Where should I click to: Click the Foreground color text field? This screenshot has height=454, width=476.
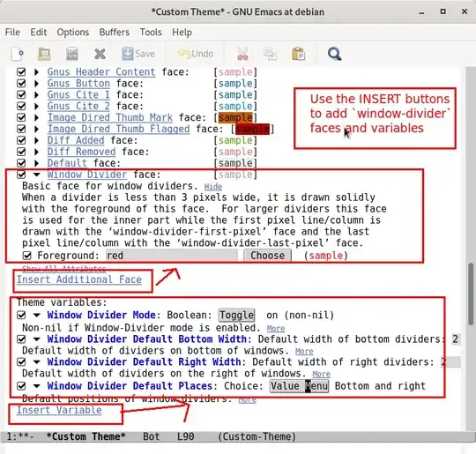tap(172, 256)
